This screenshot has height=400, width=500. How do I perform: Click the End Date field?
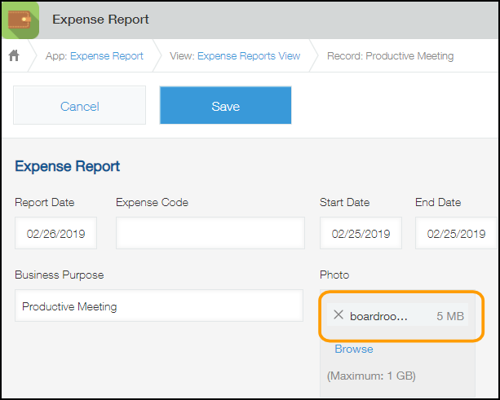(456, 233)
